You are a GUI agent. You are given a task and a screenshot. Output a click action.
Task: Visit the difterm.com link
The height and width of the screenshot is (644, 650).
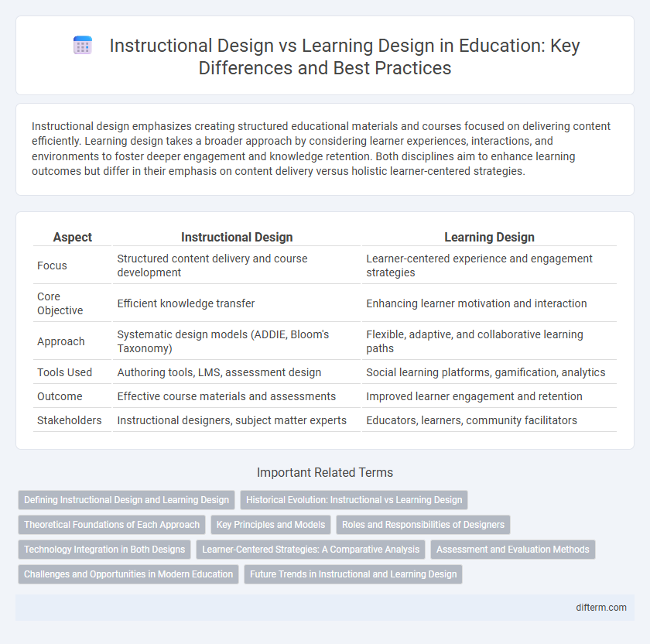pos(602,607)
